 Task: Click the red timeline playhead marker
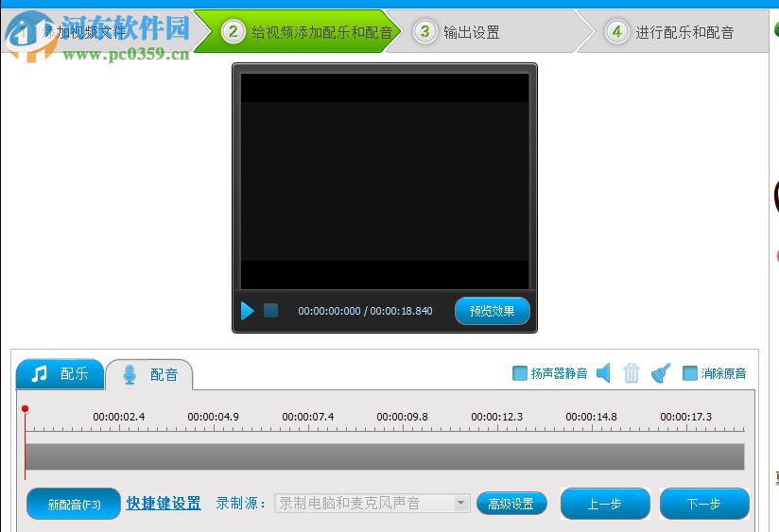click(x=26, y=409)
